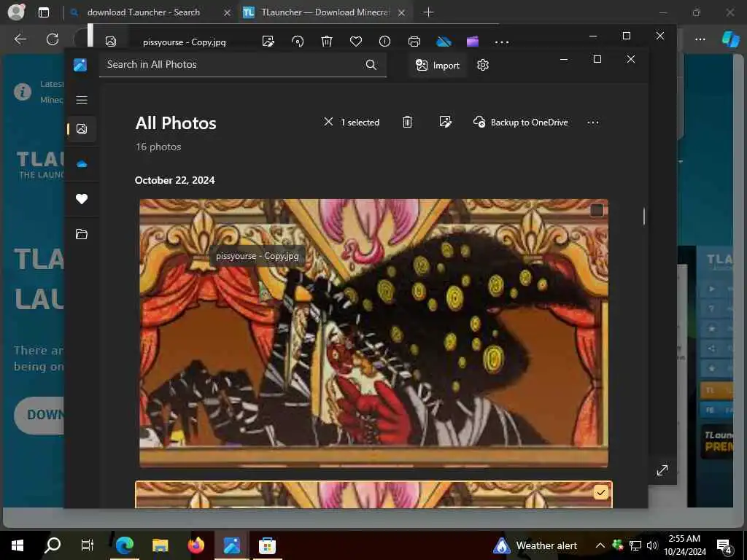Screen dimensions: 747x560
Task: Open Windows taskbar search
Action: (52, 545)
